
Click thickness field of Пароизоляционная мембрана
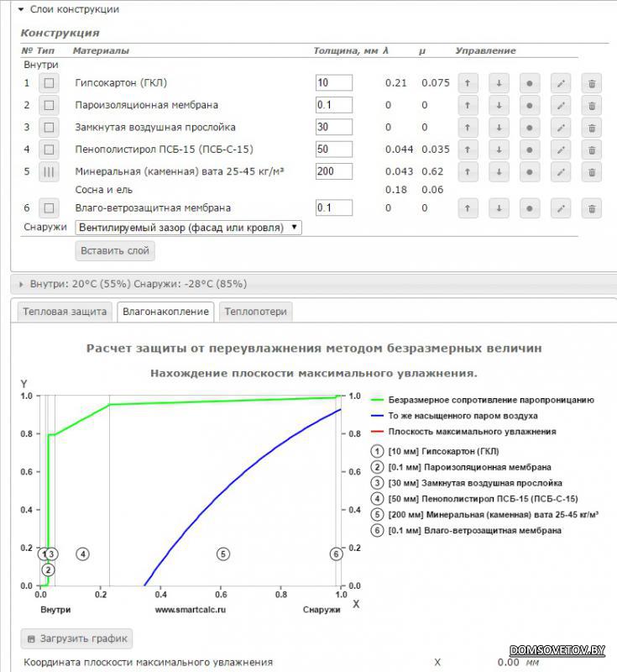click(334, 105)
